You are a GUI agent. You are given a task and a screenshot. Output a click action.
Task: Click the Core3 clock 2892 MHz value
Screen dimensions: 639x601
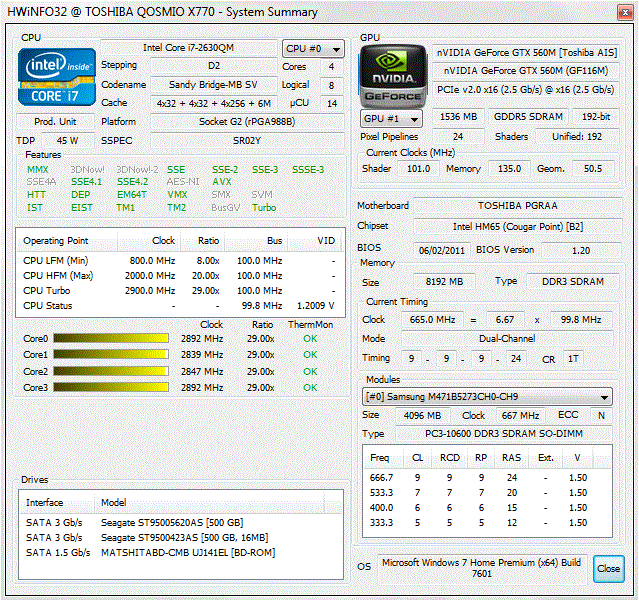coord(202,387)
